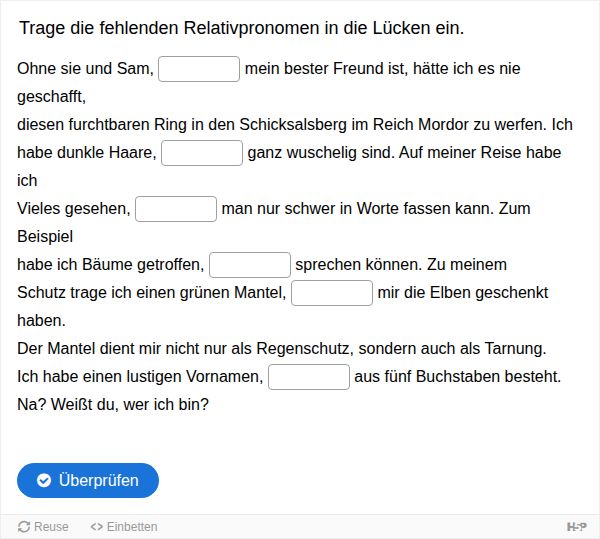This screenshot has width=600, height=539.
Task: Activate the blank after 'Bäume getroffen,'
Action: point(250,265)
